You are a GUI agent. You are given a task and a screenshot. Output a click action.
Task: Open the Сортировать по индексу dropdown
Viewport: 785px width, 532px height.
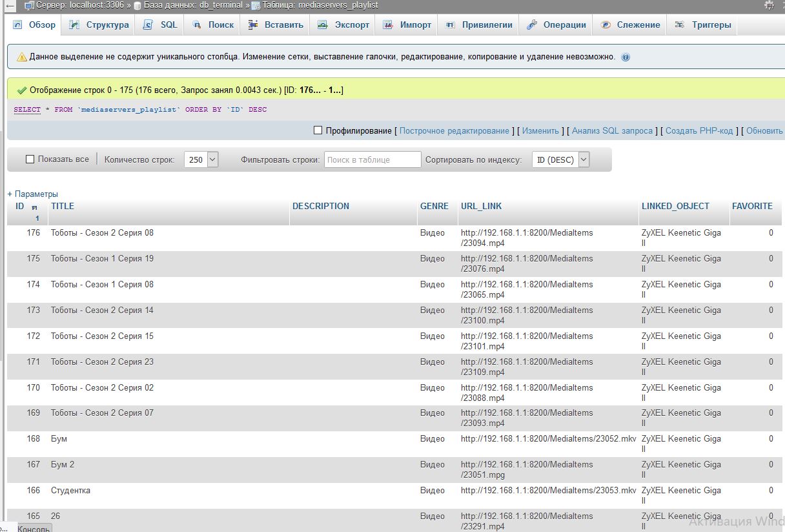point(560,159)
